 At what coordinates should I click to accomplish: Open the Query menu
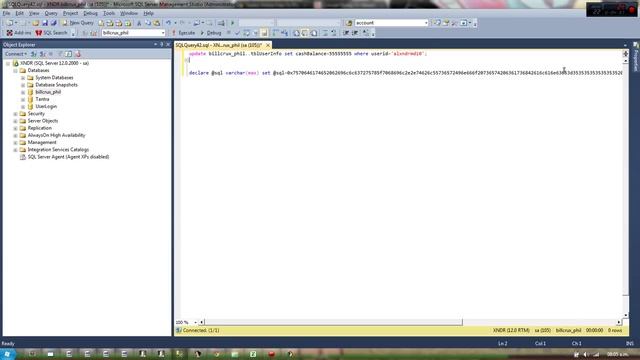coord(51,13)
